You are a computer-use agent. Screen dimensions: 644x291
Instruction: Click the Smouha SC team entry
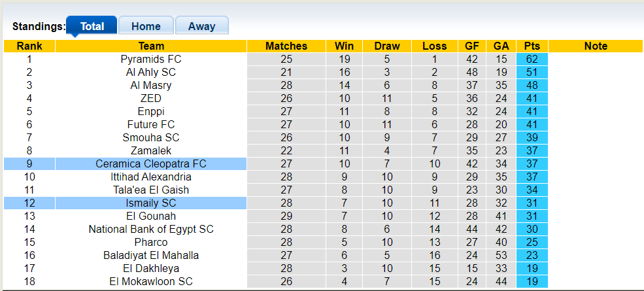[151, 137]
